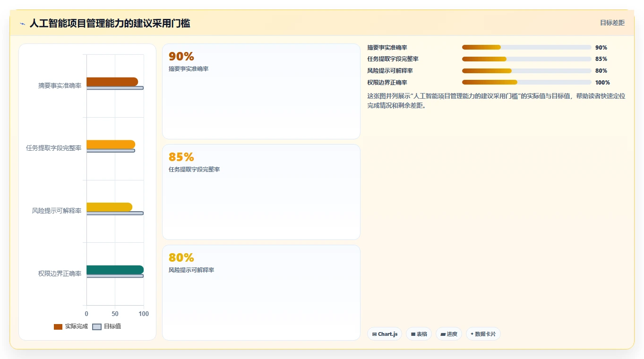644x359 pixels.
Task: Click the progress bar for 任务提取字段完整率 in the progress list
Action: click(527, 59)
